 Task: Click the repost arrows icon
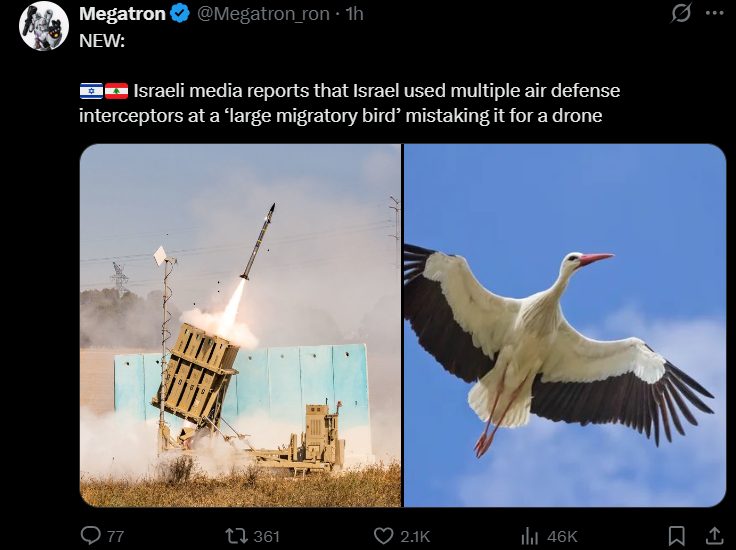coord(237,535)
